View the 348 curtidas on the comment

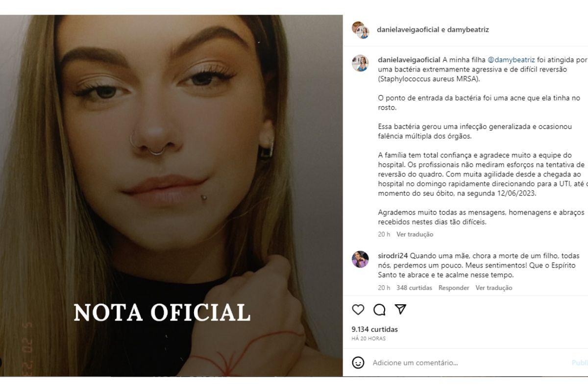tap(414, 288)
